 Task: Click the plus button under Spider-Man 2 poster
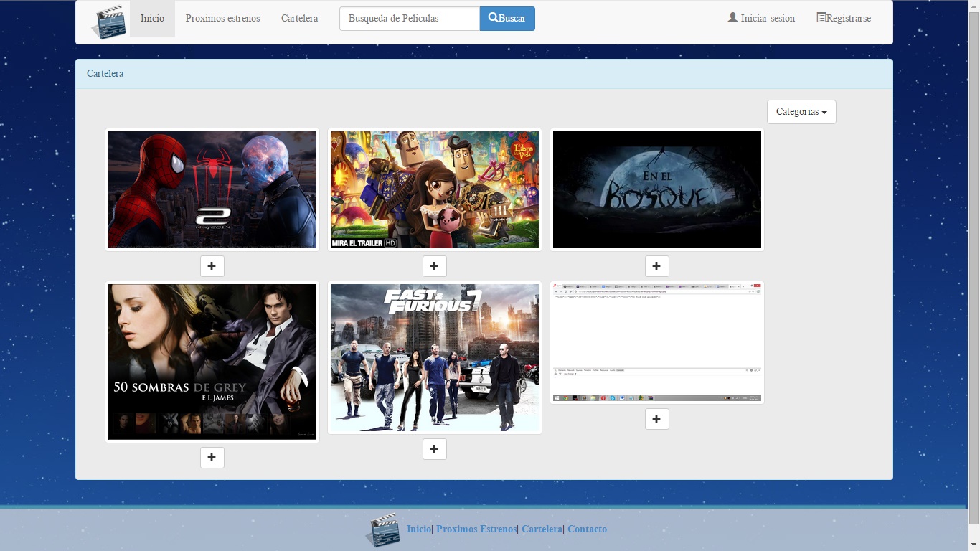point(212,266)
